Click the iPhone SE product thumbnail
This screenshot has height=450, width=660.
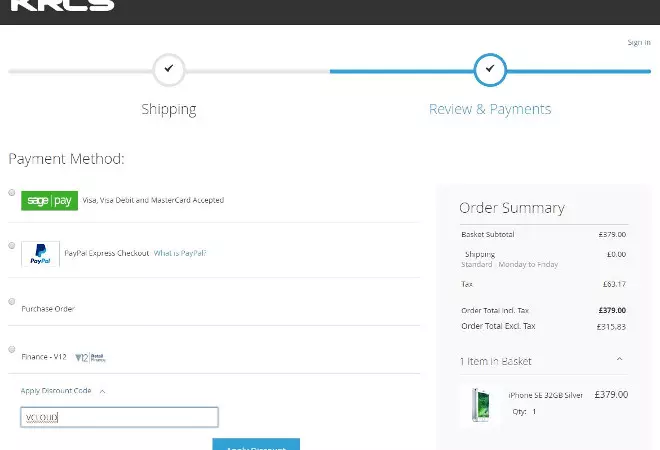click(479, 405)
